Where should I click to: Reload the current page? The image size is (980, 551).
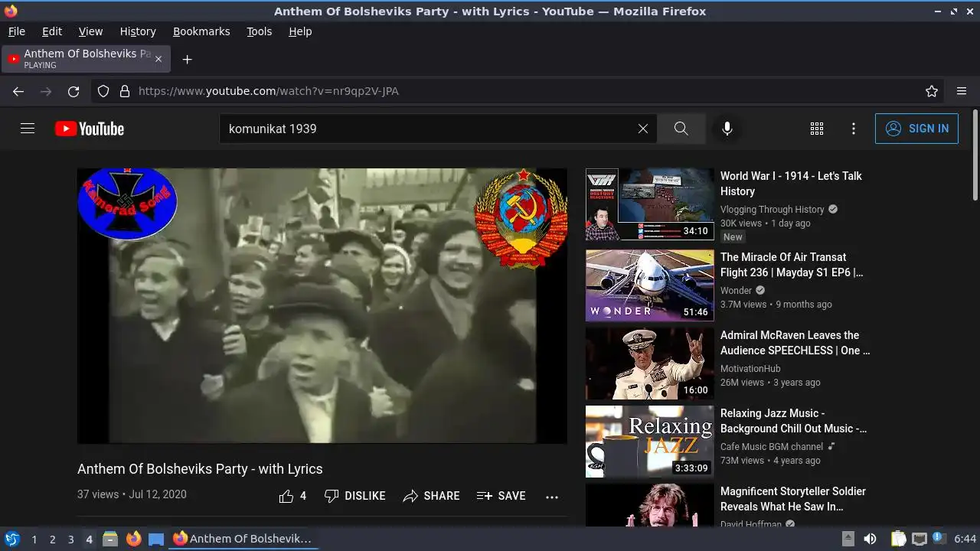(x=73, y=91)
